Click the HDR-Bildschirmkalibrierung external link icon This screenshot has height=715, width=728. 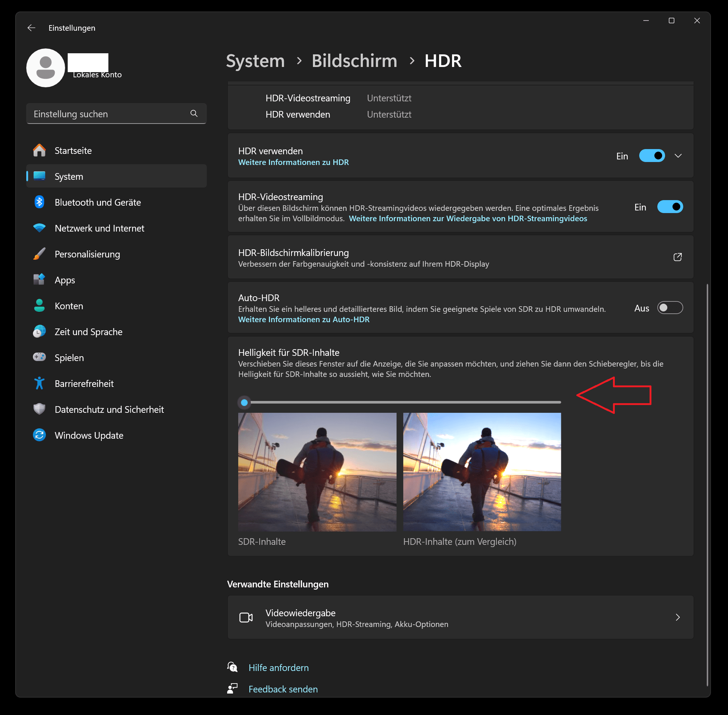point(678,257)
